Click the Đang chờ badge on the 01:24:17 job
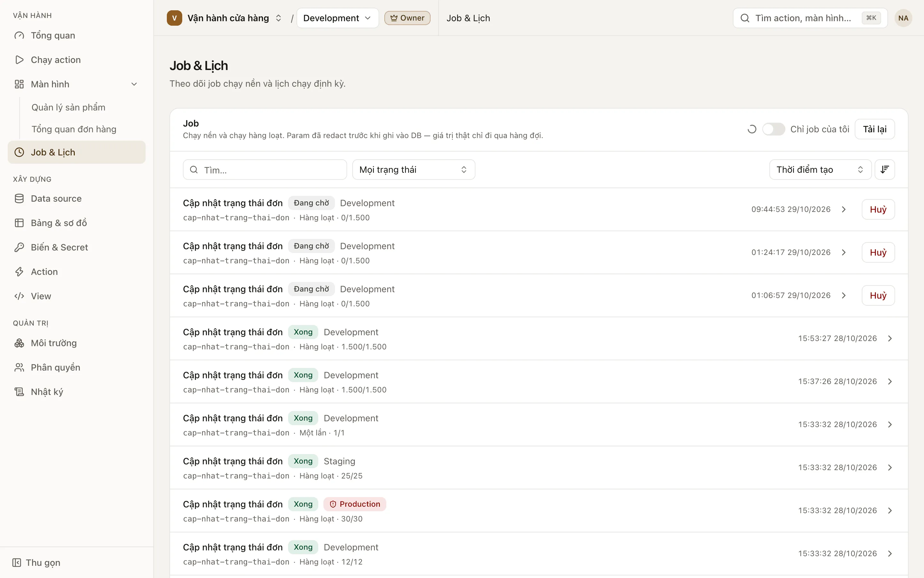 [x=311, y=246]
